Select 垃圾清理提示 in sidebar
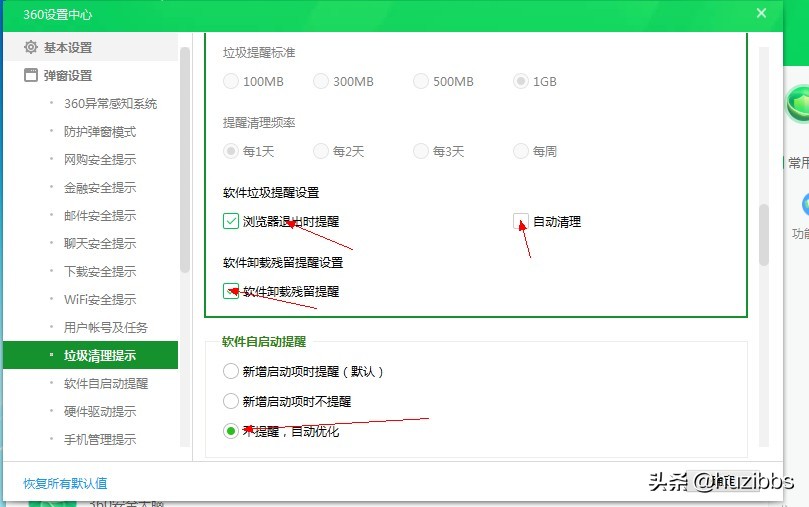 (91, 355)
